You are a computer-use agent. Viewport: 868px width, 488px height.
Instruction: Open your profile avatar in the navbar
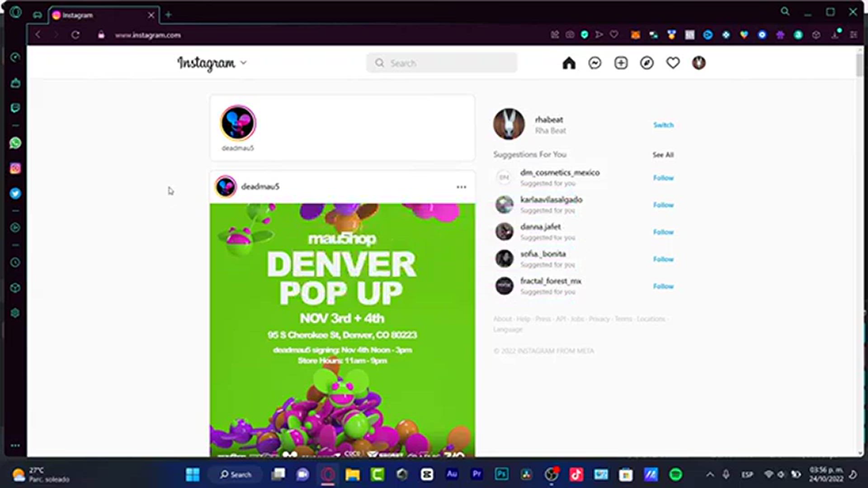[698, 63]
